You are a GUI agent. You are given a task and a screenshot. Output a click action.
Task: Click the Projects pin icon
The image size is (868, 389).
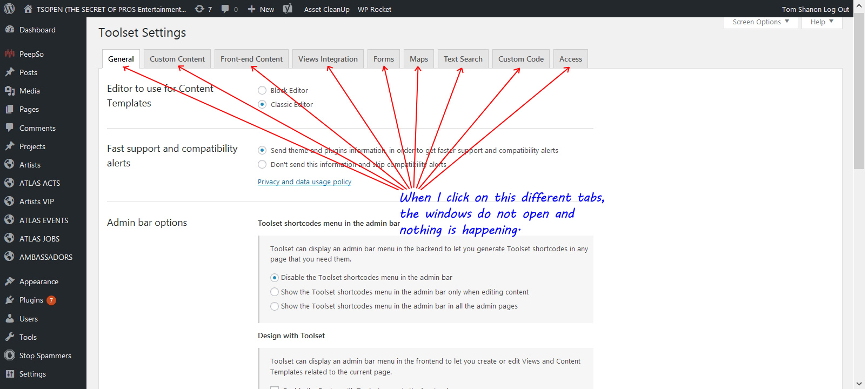9,146
